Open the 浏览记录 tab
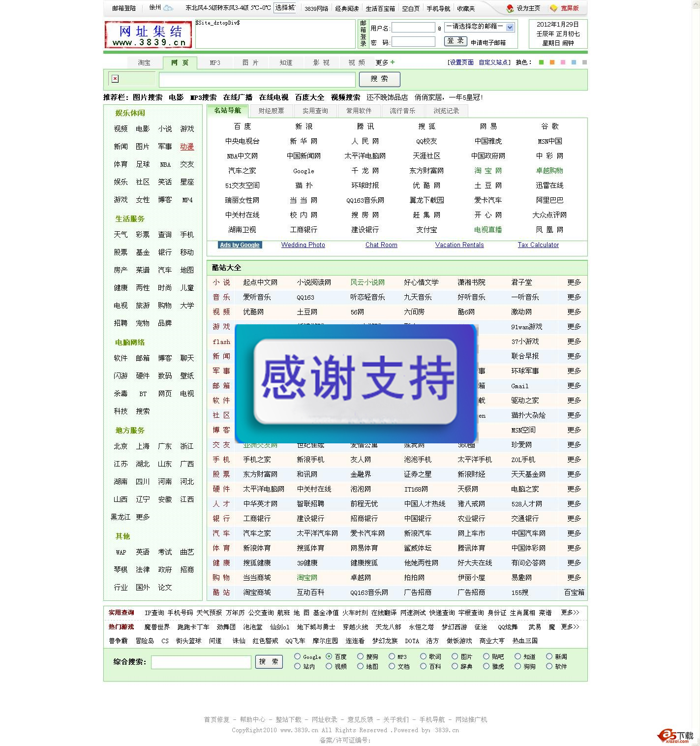 click(447, 111)
